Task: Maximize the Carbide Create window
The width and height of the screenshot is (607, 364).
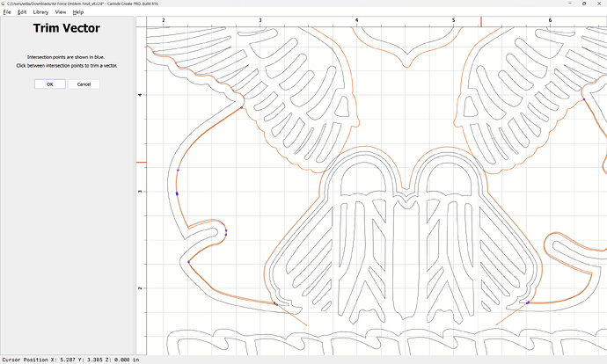Action: click(x=584, y=4)
